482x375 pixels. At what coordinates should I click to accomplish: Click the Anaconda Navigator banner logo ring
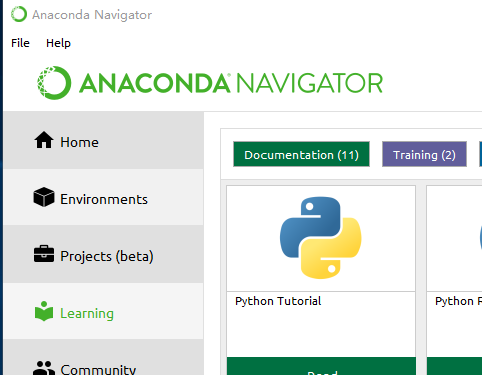(54, 83)
